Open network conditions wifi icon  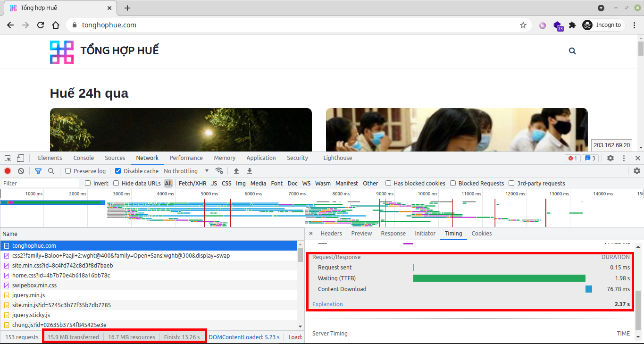pos(219,171)
